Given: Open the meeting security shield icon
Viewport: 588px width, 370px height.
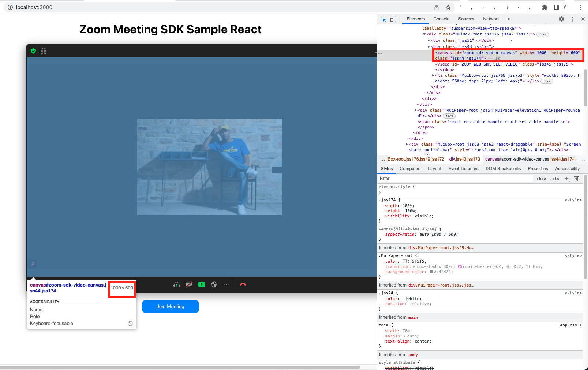Looking at the screenshot, I should pos(214,284).
